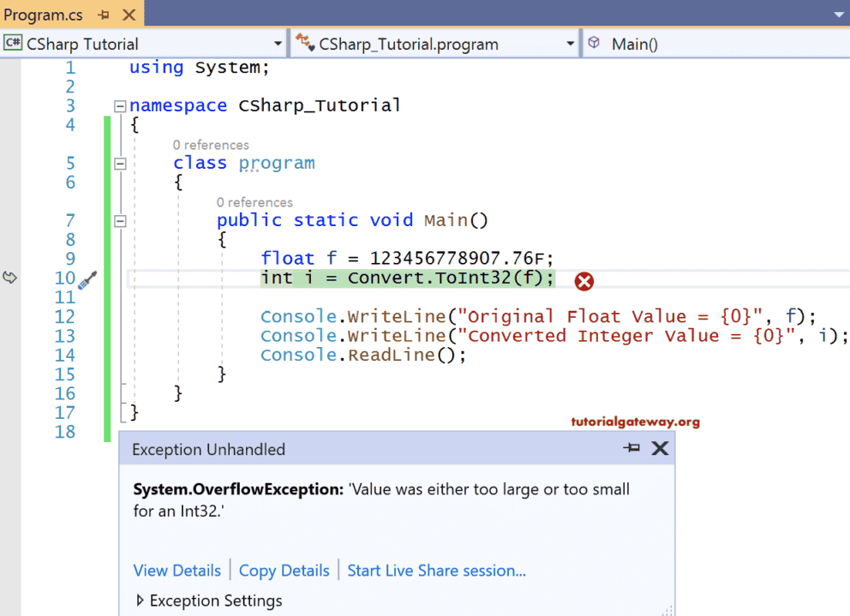Collapse the namespace CSharp_Tutorial region
This screenshot has width=850, height=616.
120,105
